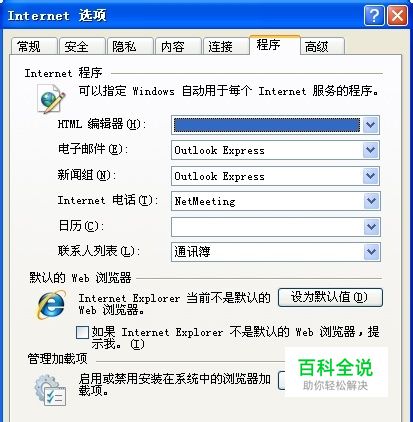Open the 电子邮件 program dropdown

coord(370,150)
